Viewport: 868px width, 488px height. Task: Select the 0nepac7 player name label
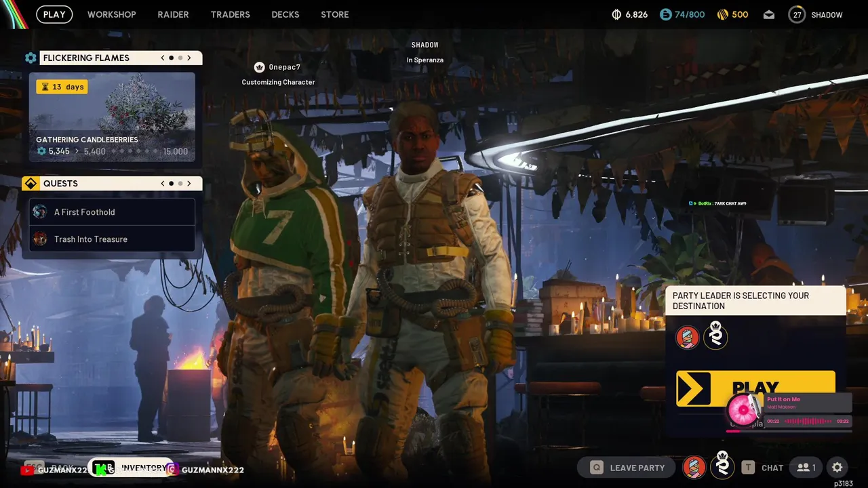[x=285, y=67]
